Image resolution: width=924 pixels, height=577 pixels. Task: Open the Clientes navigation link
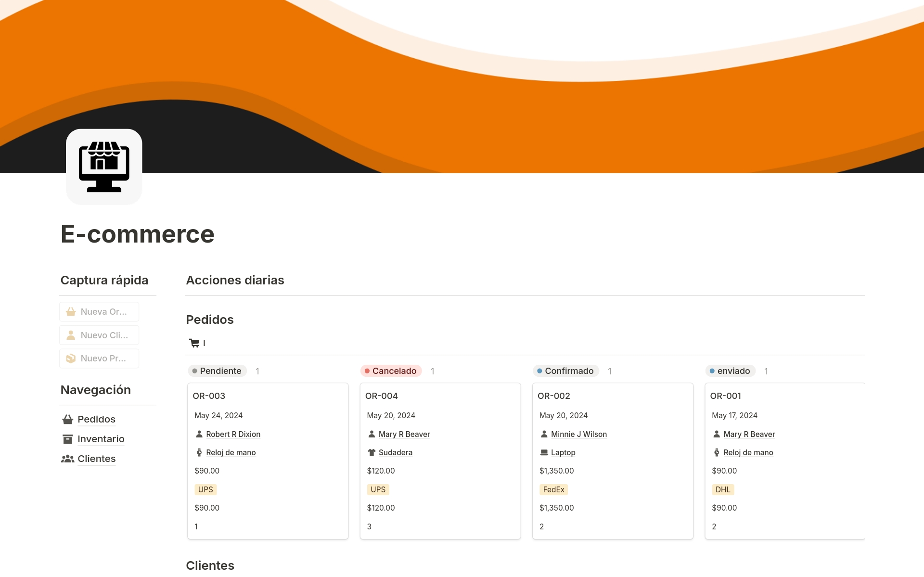96,459
